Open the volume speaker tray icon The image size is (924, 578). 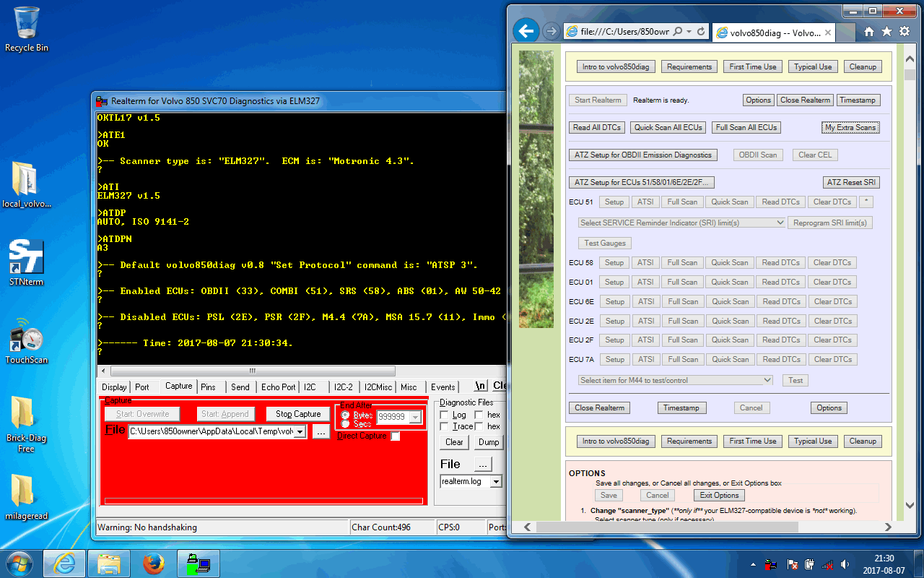click(x=845, y=564)
